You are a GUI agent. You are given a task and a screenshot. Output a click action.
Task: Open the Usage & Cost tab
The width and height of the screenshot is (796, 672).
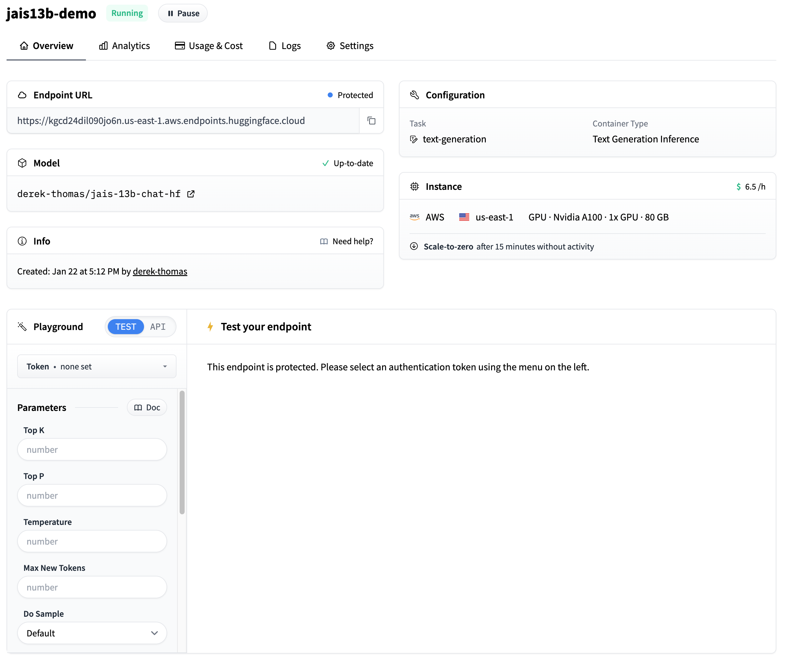point(208,46)
